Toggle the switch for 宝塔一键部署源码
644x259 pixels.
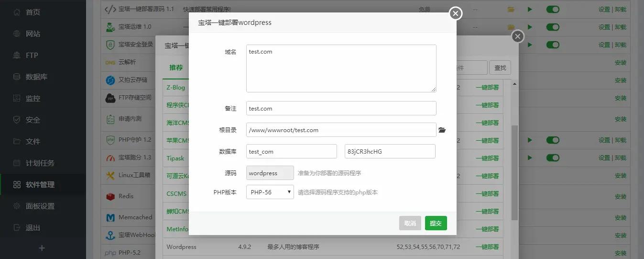click(552, 9)
